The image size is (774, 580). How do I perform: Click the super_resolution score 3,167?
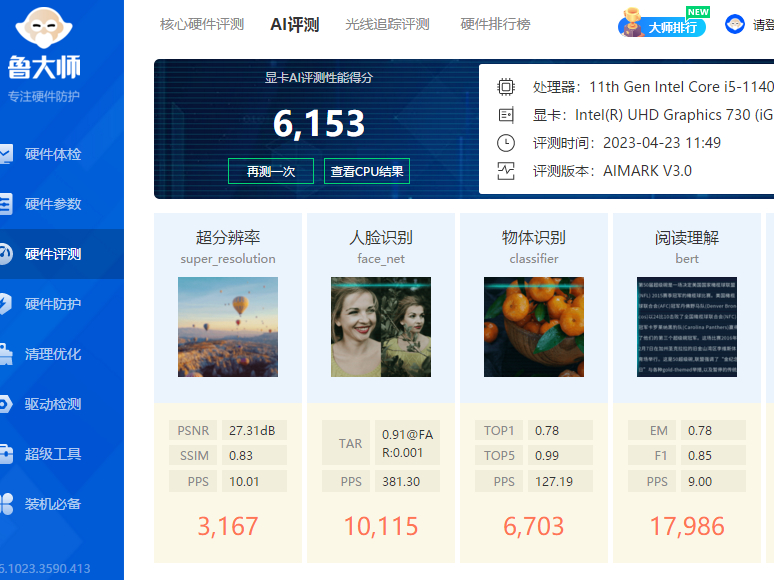(x=228, y=526)
